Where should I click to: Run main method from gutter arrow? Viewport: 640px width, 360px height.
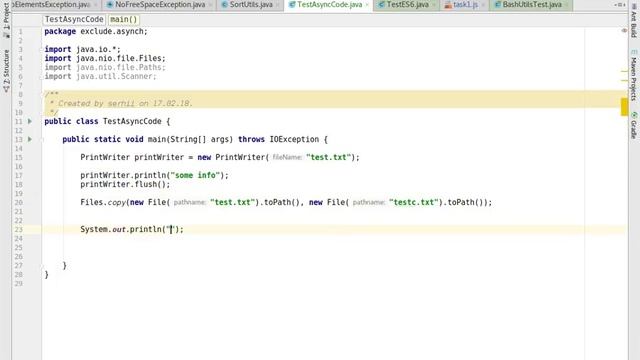point(30,139)
